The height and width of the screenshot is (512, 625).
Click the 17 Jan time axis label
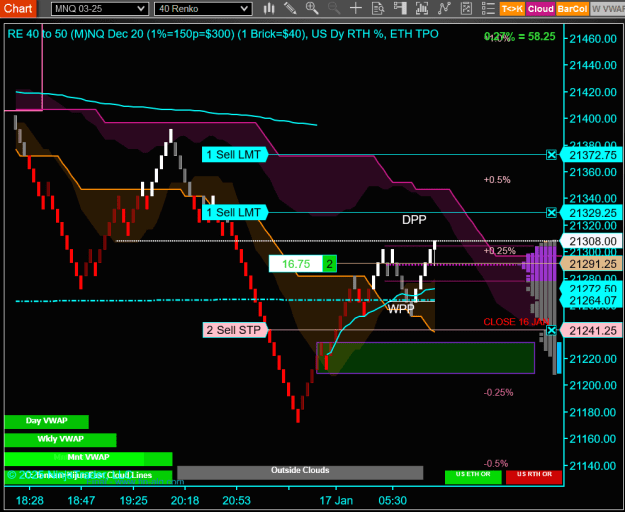[336, 500]
